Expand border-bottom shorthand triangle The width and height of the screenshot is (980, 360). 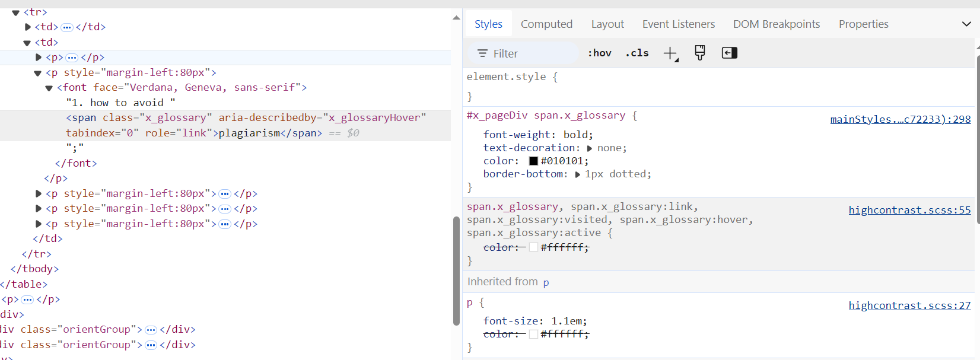(x=577, y=174)
